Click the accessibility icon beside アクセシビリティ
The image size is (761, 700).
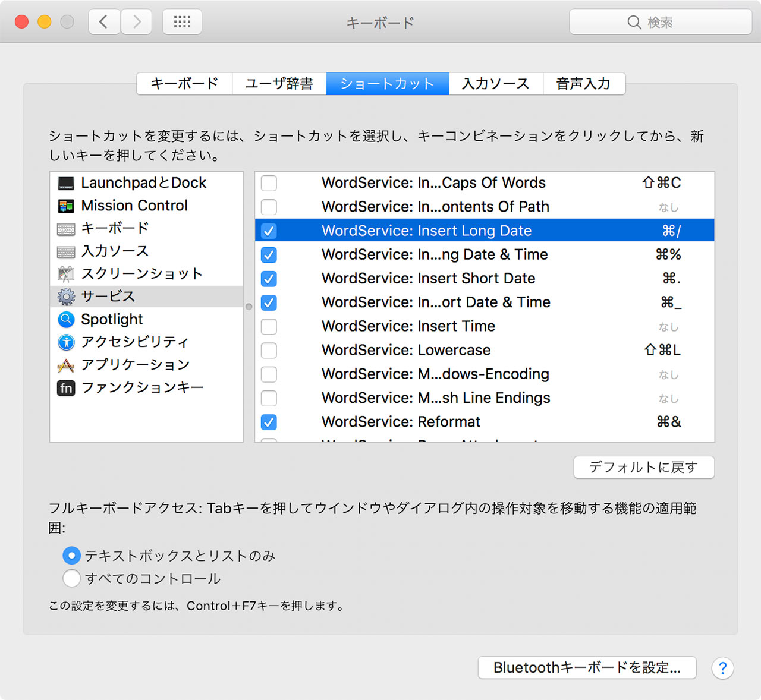point(66,342)
